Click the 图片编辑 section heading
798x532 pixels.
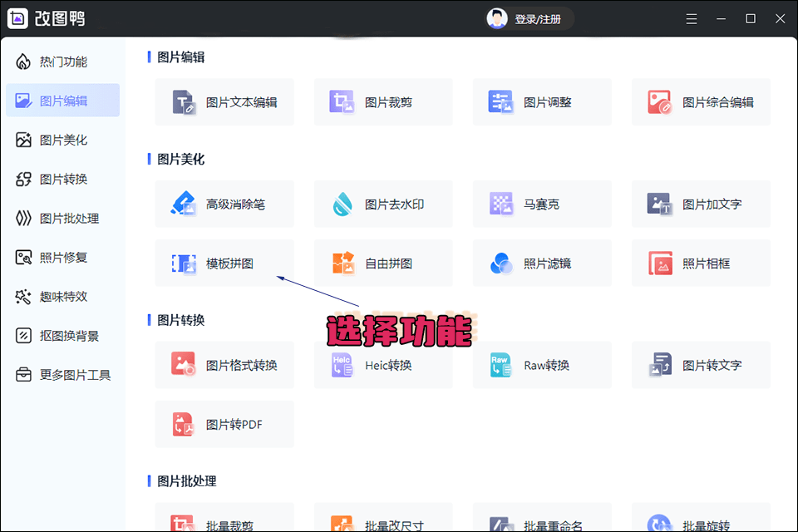(180, 57)
